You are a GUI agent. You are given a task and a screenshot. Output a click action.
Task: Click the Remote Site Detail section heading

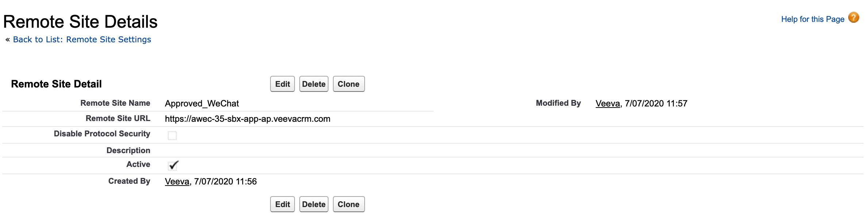[56, 84]
